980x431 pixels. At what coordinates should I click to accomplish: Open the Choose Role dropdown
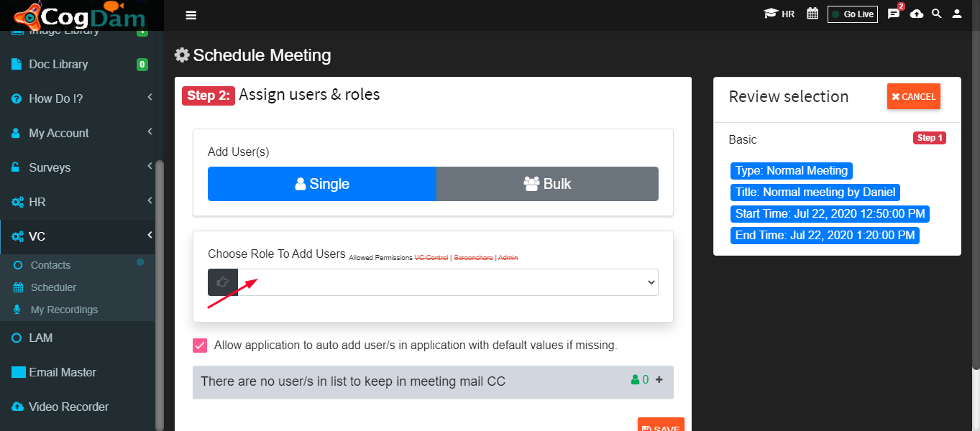448,282
